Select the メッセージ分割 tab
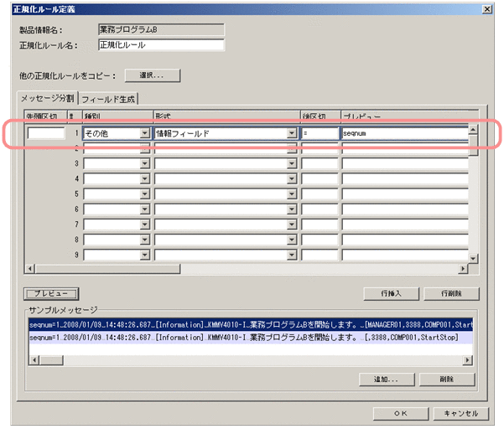Image resolution: width=504 pixels, height=429 pixels. pos(47,98)
